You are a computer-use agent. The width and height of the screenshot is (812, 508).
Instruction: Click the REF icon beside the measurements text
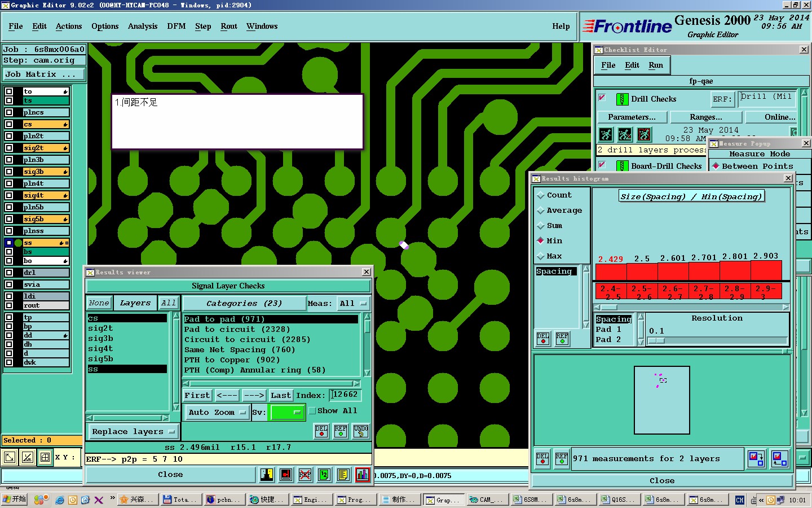[562, 458]
